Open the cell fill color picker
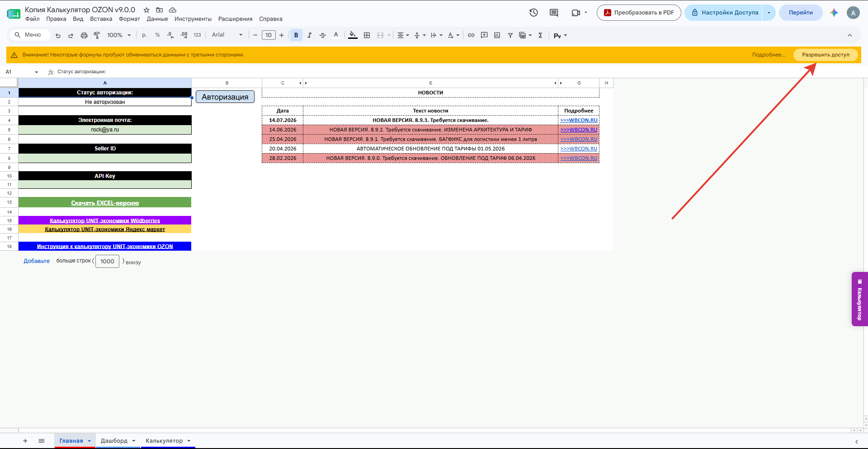Screen dimensions: 868x449 coord(353,35)
